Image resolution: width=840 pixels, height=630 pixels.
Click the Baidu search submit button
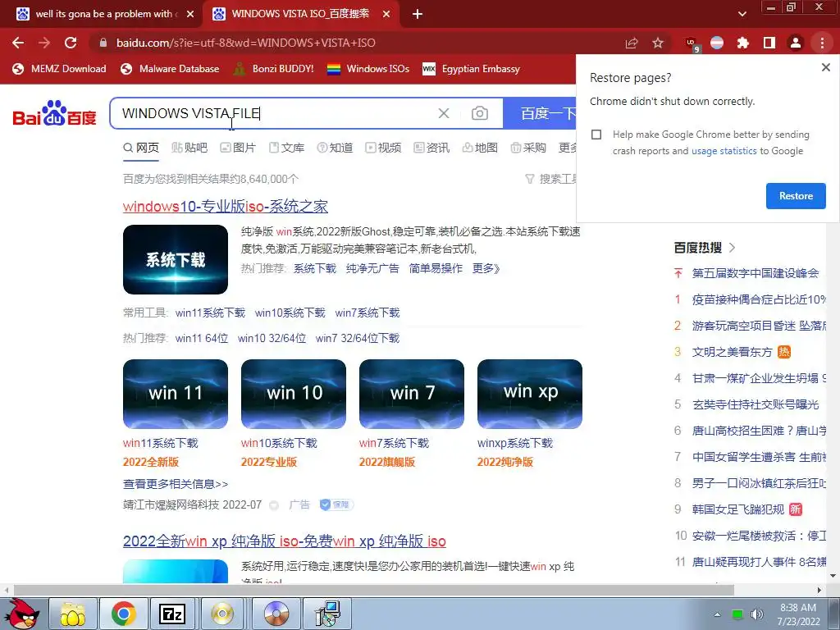(540, 113)
